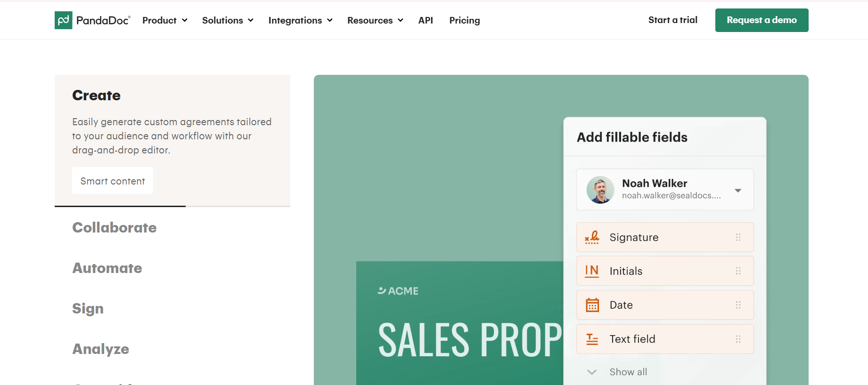Screen dimensions: 868x385
Task: Go to the Pricing page
Action: click(465, 20)
